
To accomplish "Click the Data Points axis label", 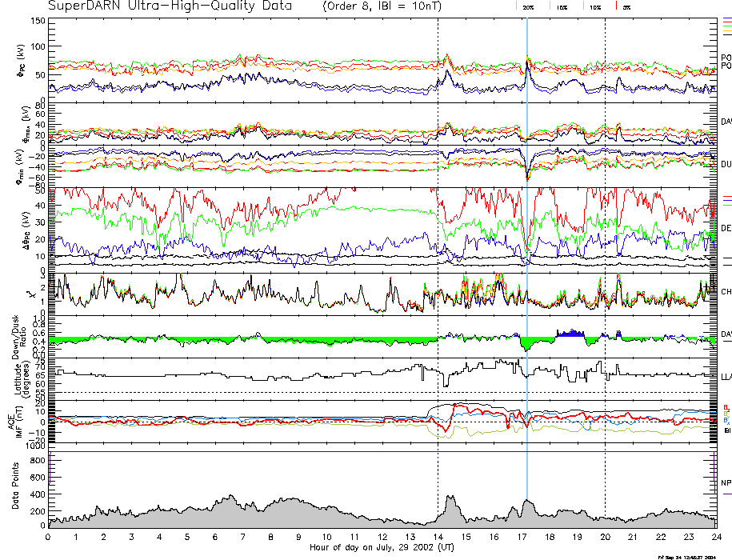I will coord(14,487).
